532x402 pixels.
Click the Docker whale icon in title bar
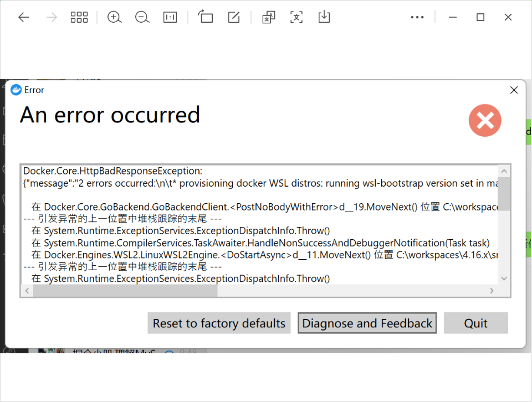tap(16, 90)
